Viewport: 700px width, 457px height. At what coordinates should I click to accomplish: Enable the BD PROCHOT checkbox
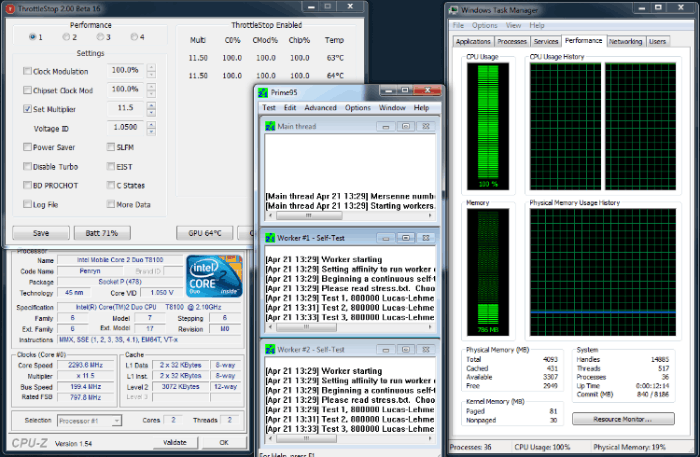tap(27, 185)
